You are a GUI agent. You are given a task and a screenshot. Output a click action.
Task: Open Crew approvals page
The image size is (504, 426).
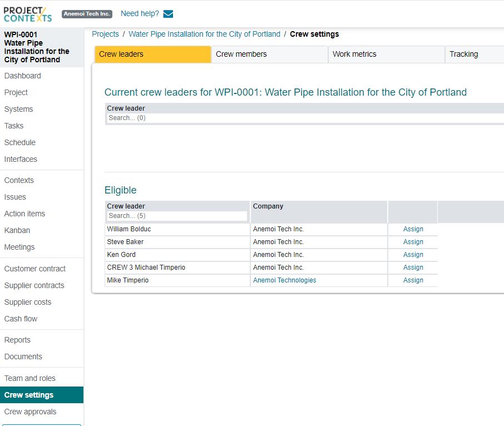point(30,412)
